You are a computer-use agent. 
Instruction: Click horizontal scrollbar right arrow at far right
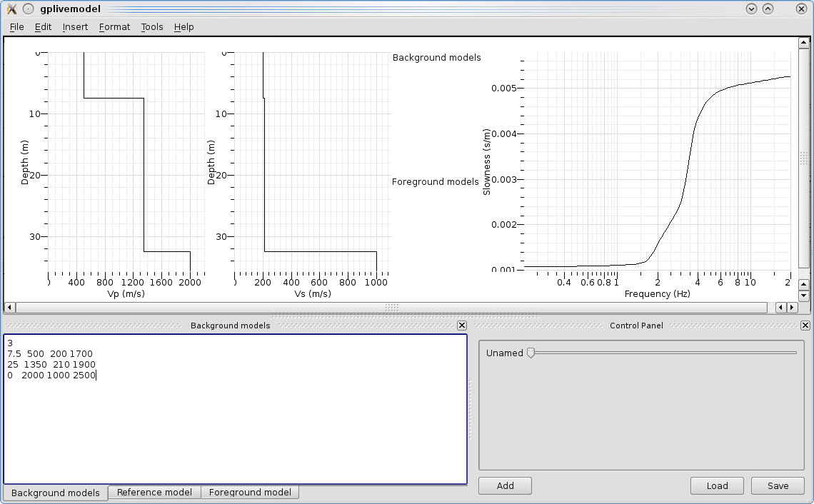tap(792, 308)
